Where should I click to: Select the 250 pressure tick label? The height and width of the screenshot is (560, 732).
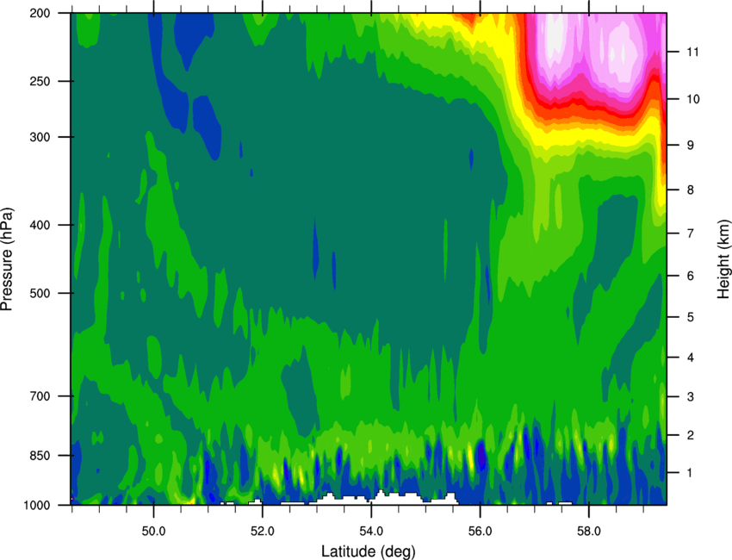40,82
